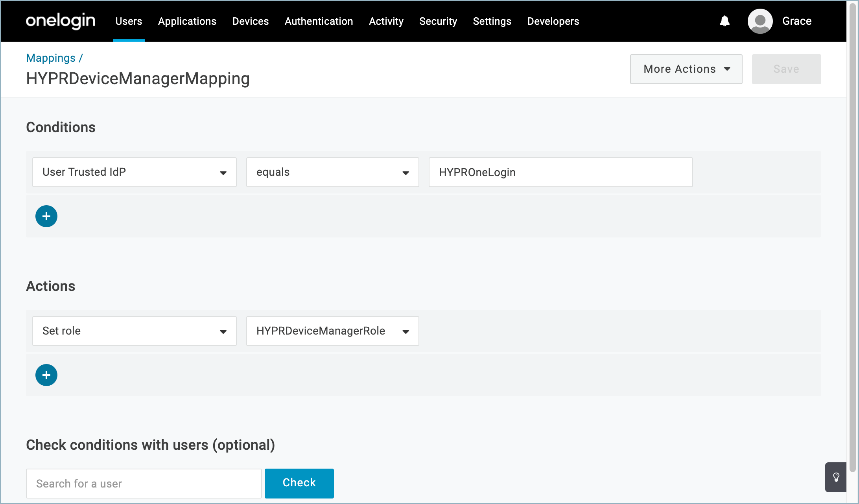Open the HYPRDeviceManagerRole dropdown
The width and height of the screenshot is (859, 504).
333,331
